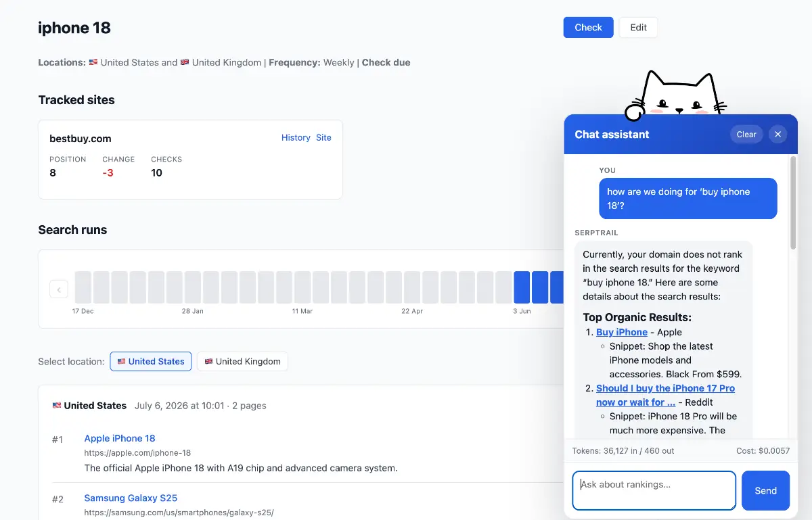
Task: Select the first grey search run bar at 17 Dec
Action: [83, 287]
